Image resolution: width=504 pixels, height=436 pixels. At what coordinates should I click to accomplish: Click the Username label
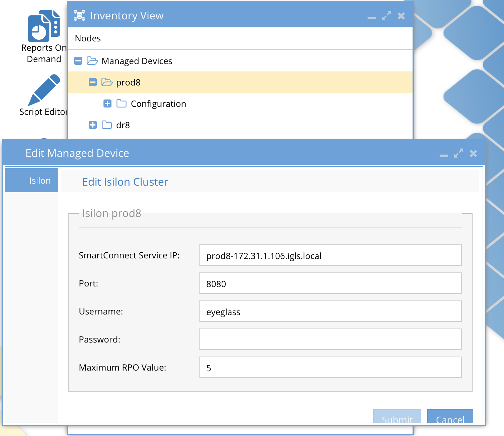click(101, 311)
